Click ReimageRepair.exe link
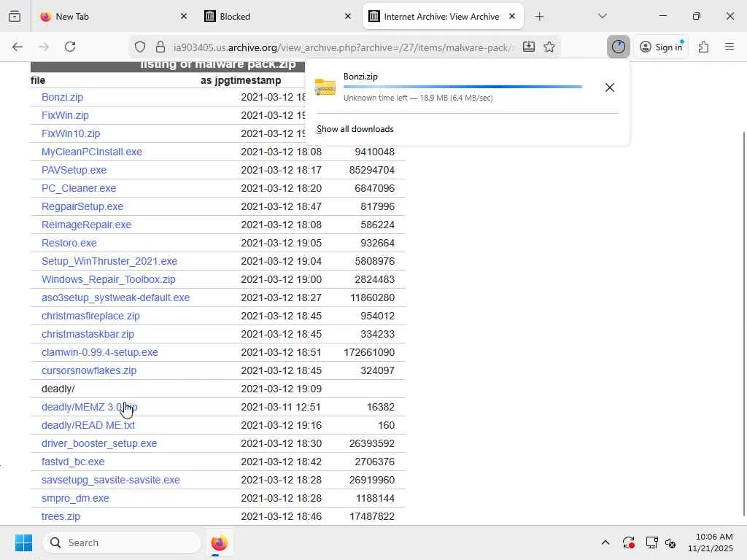Viewport: 747px width, 560px height. 86,225
